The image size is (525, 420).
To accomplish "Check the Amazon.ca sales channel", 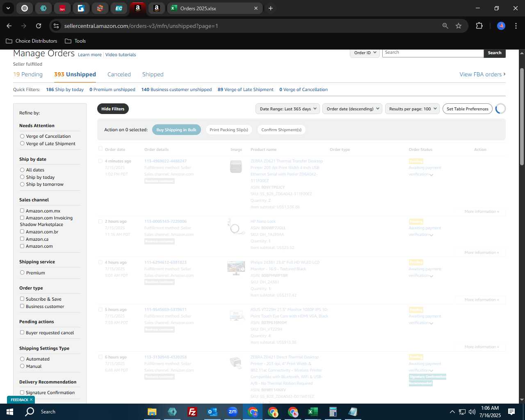I will pos(22,239).
